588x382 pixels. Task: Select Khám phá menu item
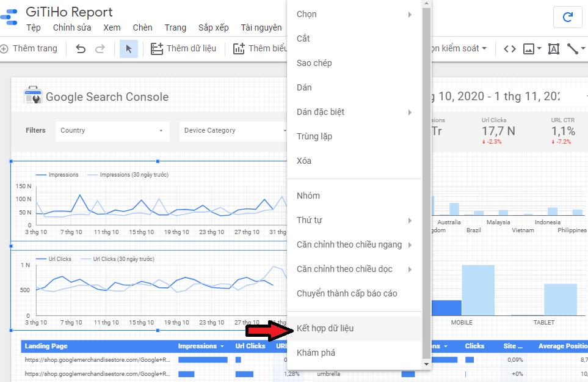pyautogui.click(x=355, y=353)
